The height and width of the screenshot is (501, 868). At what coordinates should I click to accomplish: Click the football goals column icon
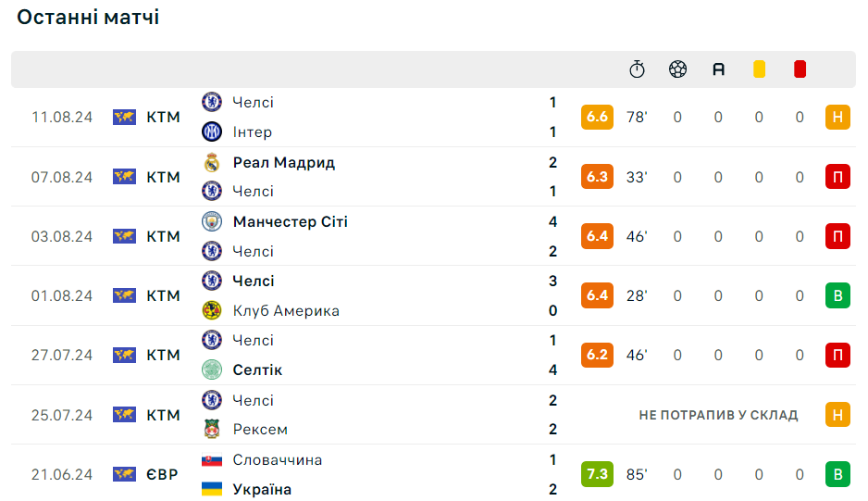tap(677, 69)
